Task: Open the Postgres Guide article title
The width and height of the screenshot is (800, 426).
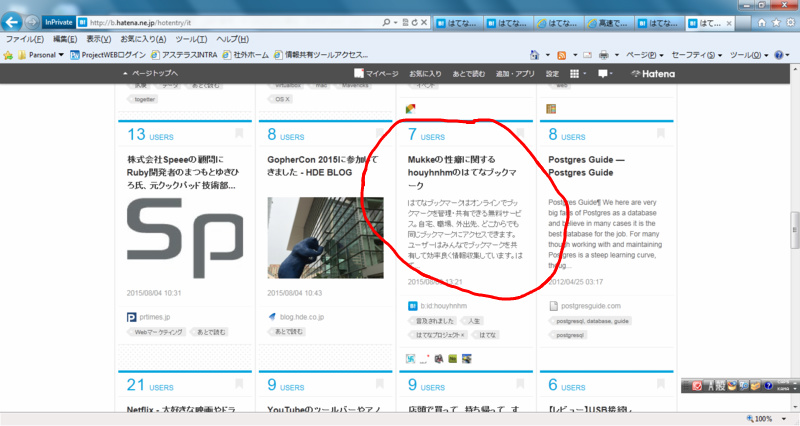Action: (x=586, y=166)
